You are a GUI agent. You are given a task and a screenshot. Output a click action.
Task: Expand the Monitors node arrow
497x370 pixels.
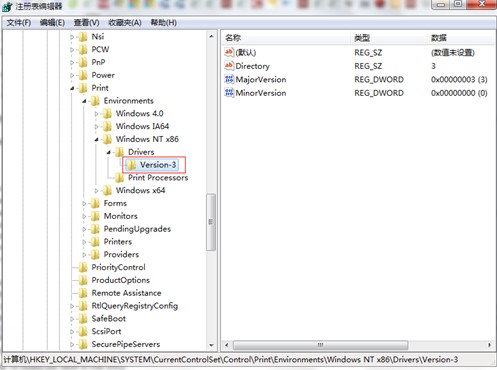coord(84,216)
